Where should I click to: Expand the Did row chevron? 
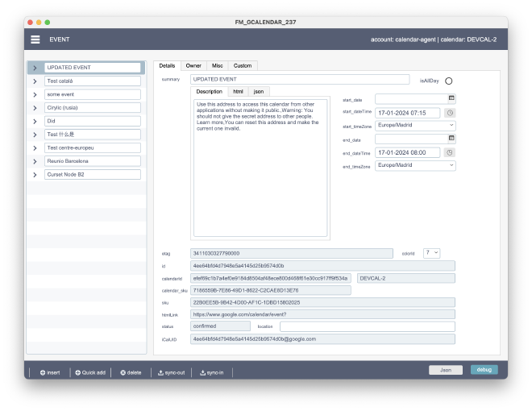coord(35,122)
